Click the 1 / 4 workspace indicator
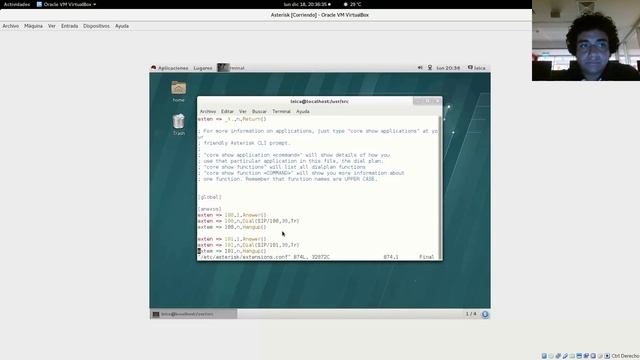The width and height of the screenshot is (640, 360). coord(471,314)
